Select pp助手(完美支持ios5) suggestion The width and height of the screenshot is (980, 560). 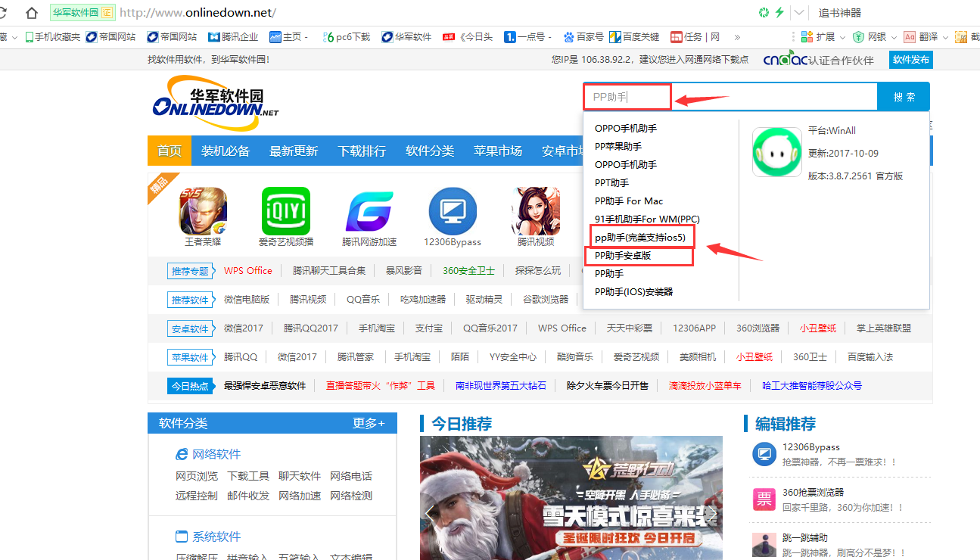pyautogui.click(x=639, y=237)
